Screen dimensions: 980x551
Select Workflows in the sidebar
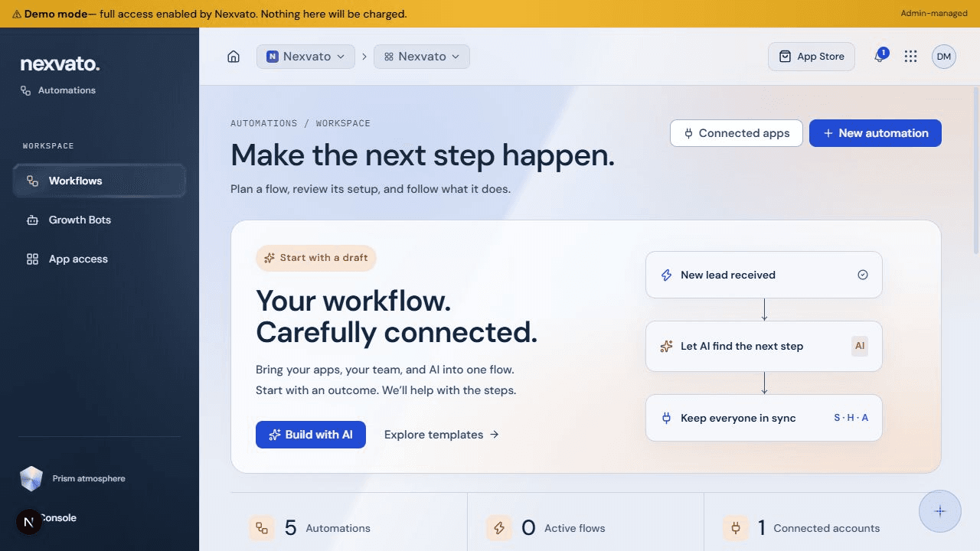(x=100, y=181)
